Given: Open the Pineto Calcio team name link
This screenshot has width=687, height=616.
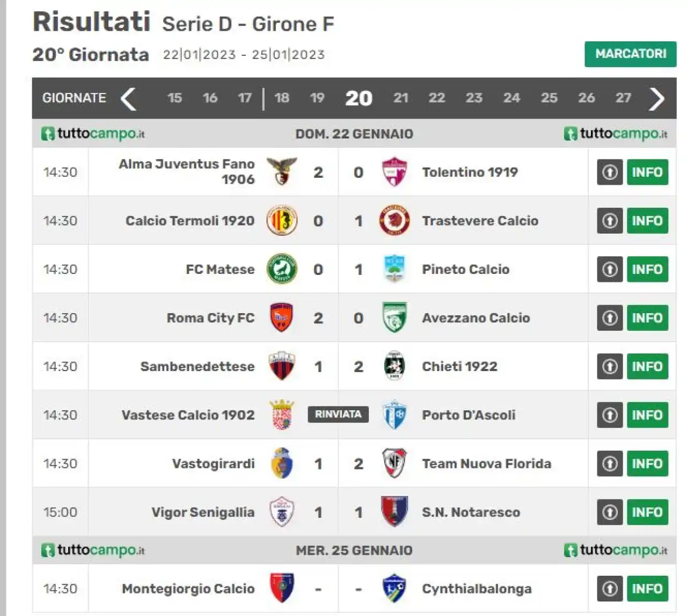Looking at the screenshot, I should [x=466, y=269].
